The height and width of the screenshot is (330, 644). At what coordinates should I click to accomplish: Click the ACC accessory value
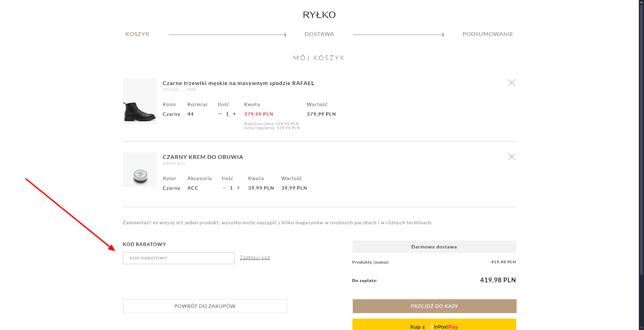(193, 188)
